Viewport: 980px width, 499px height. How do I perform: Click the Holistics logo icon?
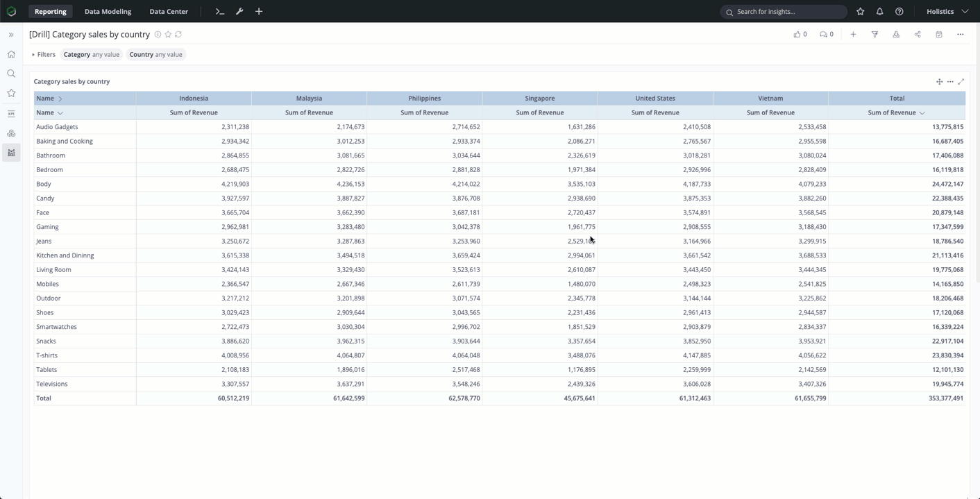[x=11, y=11]
